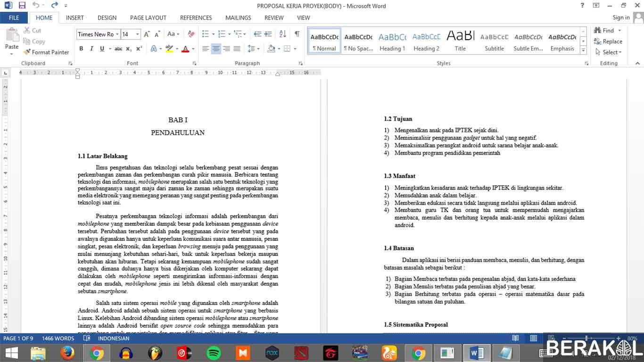
Task: Click the Multilevel List icon
Action: (238, 34)
